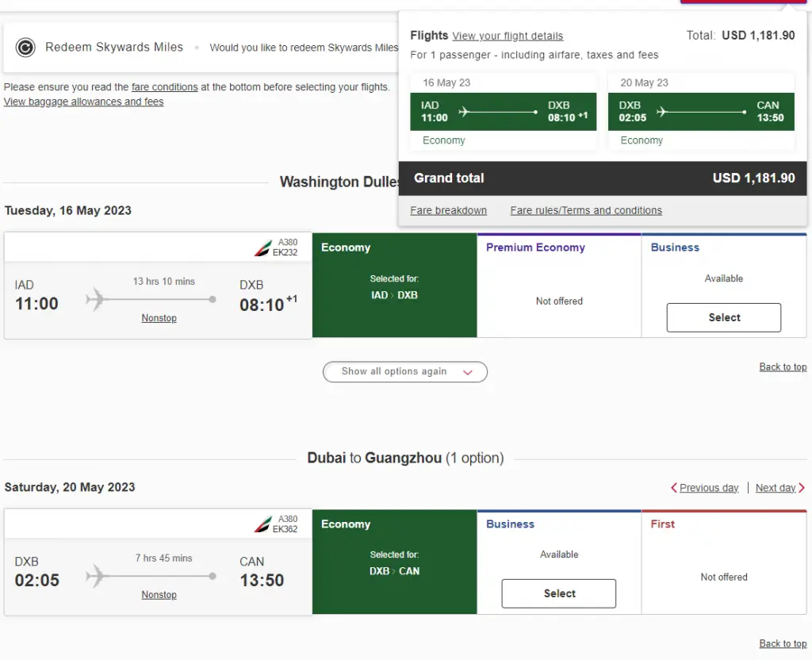The width and height of the screenshot is (812, 660).
Task: Open View your flight details link
Action: click(507, 36)
